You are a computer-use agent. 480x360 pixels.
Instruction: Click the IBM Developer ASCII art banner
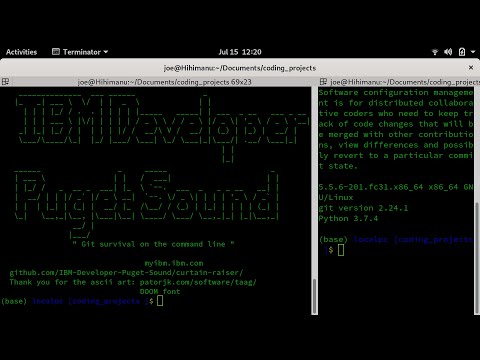click(x=163, y=128)
